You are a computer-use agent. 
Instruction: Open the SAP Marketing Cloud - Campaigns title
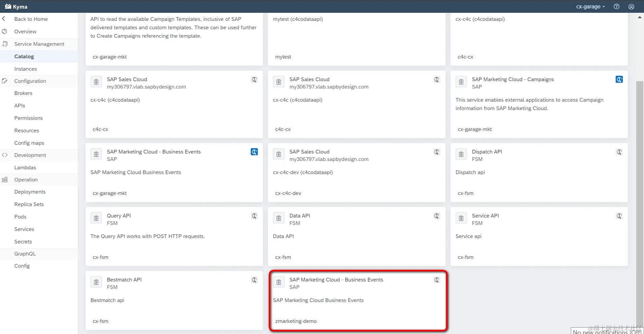513,79
